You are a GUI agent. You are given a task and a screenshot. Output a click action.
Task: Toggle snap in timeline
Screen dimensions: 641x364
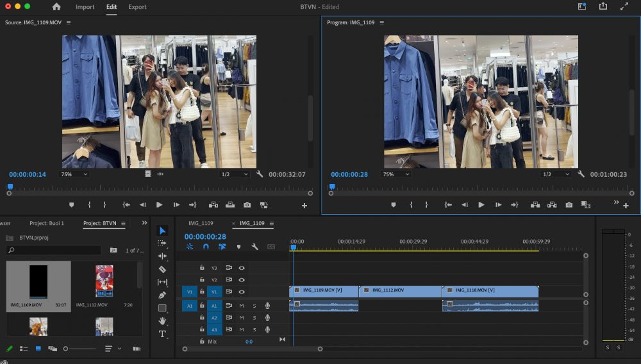[206, 247]
